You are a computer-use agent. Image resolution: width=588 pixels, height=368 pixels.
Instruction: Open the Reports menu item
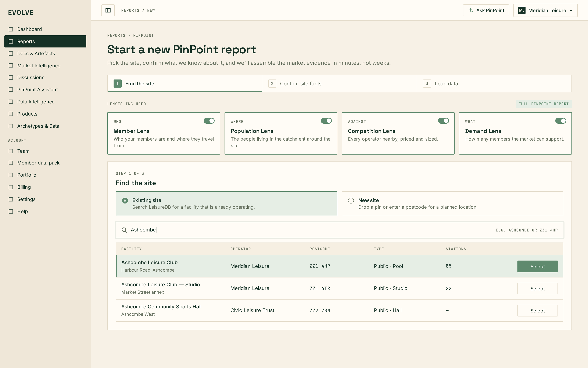point(45,41)
